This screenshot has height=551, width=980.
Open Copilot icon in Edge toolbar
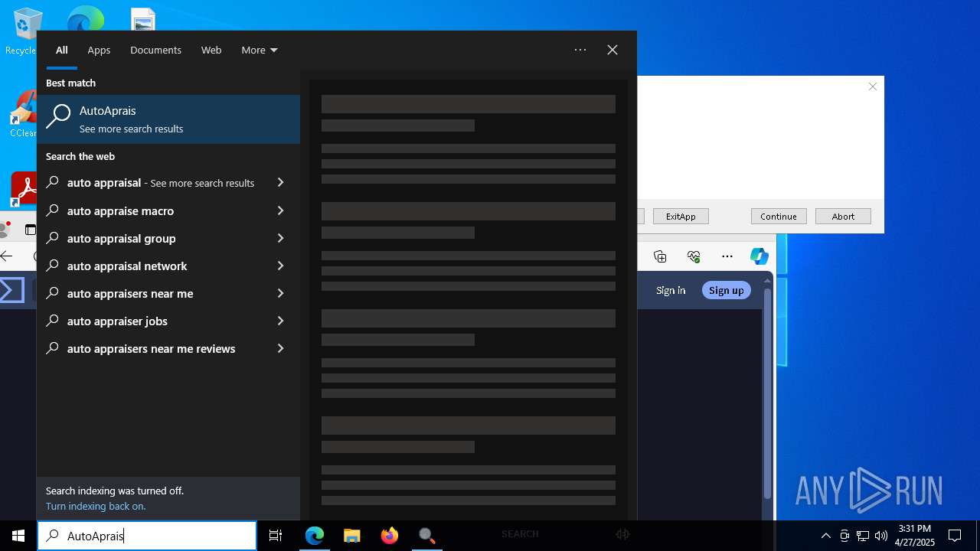759,256
